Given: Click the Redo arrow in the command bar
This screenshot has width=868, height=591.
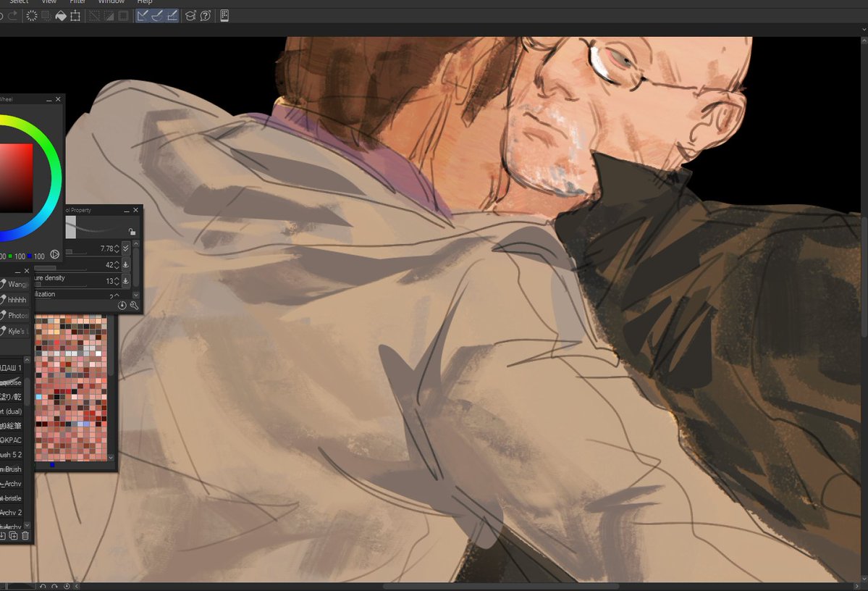Looking at the screenshot, I should click(12, 16).
